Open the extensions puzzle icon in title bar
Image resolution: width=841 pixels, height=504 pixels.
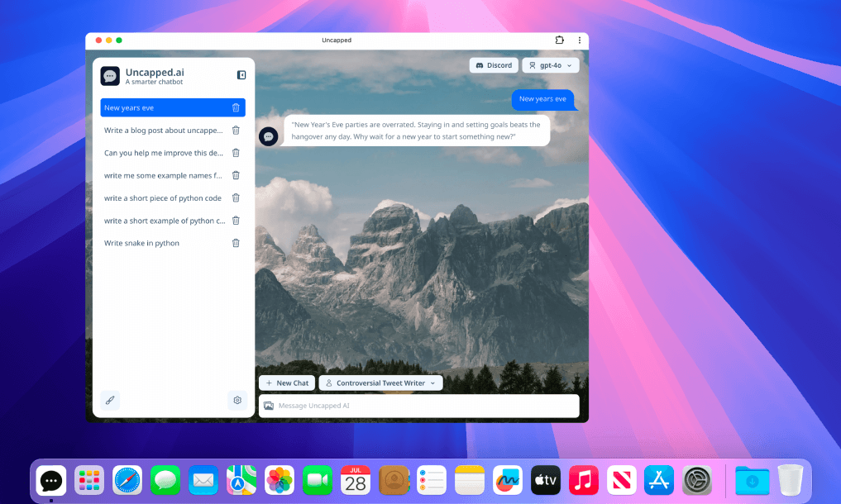560,40
